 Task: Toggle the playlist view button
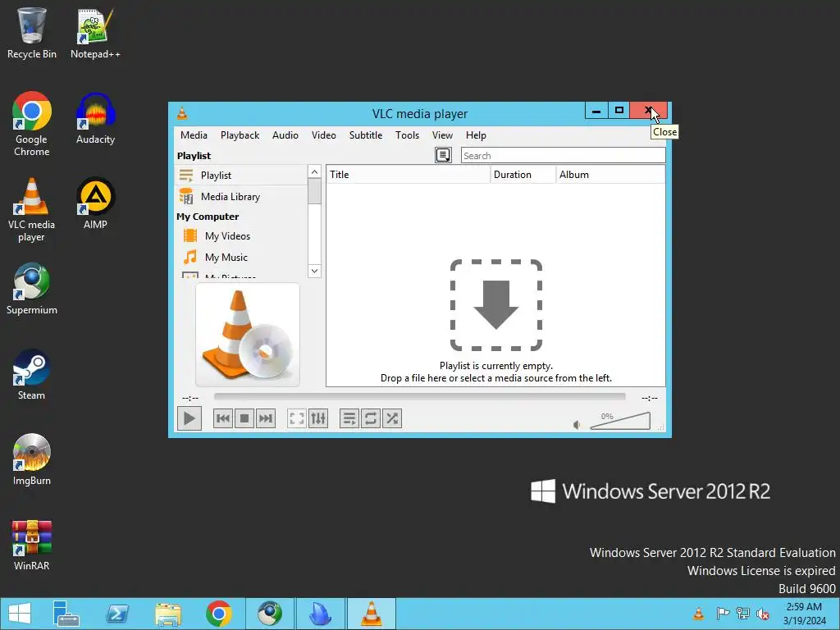click(x=349, y=418)
